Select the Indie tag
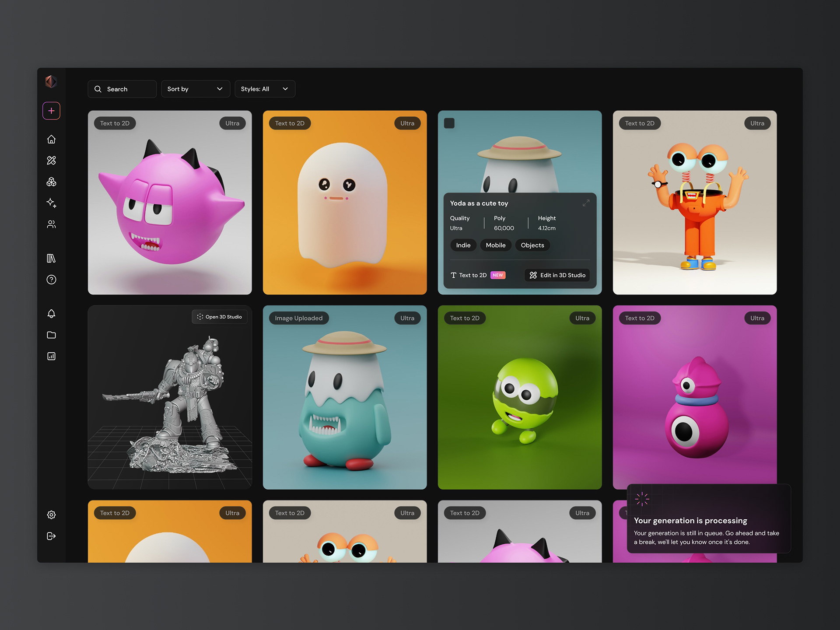Image resolution: width=840 pixels, height=630 pixels. [x=463, y=245]
